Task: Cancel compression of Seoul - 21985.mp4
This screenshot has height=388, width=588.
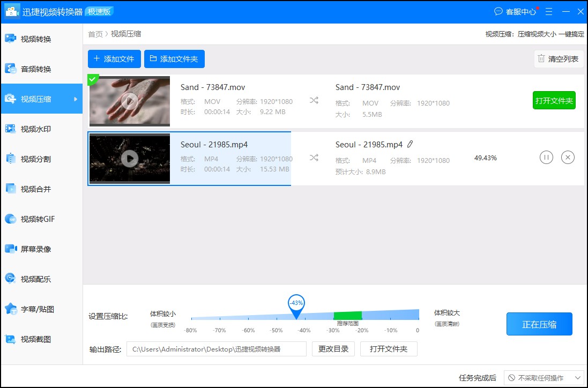Action: click(x=568, y=157)
